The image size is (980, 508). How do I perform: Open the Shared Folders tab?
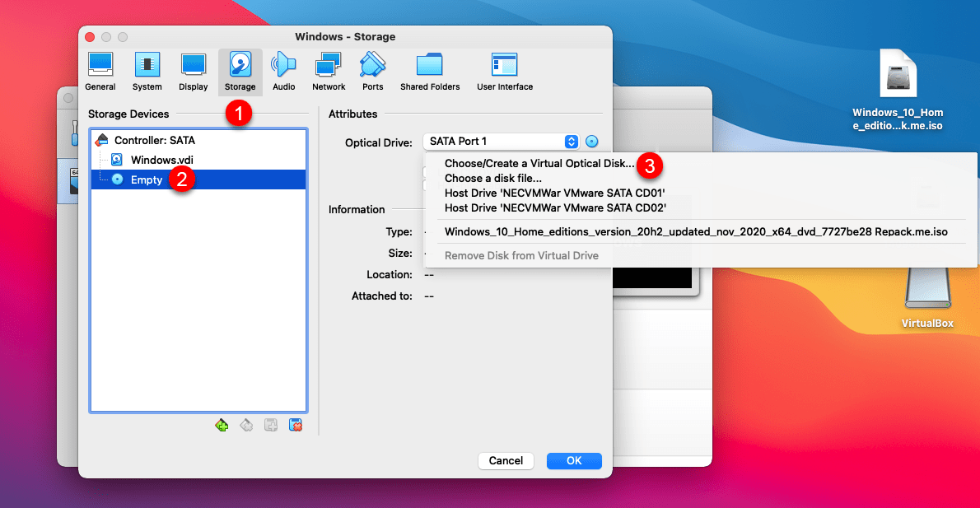[430, 72]
